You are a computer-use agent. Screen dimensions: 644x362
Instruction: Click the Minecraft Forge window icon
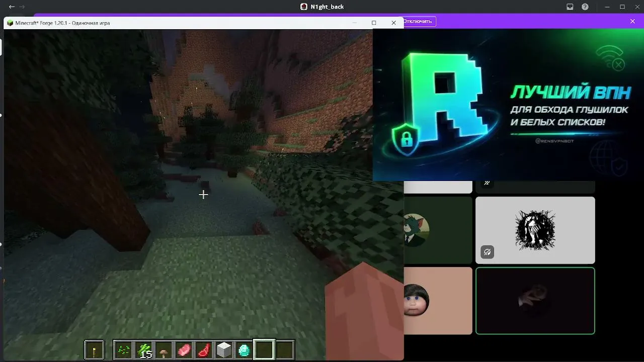[x=10, y=23]
